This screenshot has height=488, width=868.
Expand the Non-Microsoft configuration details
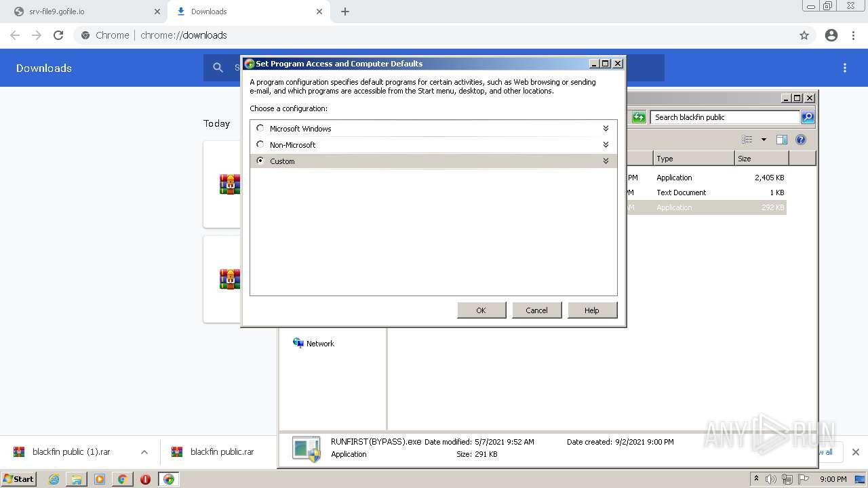[606, 144]
